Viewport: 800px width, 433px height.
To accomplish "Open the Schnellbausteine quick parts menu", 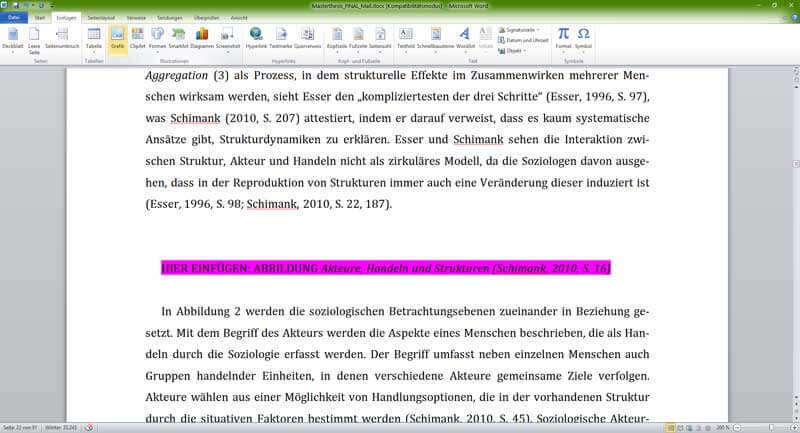I will click(x=436, y=39).
